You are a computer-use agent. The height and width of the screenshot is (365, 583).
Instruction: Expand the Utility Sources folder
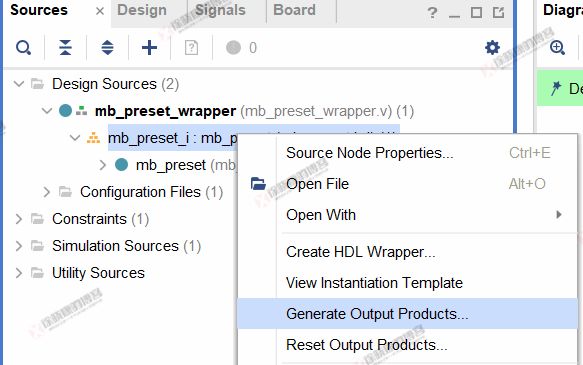tap(19, 273)
